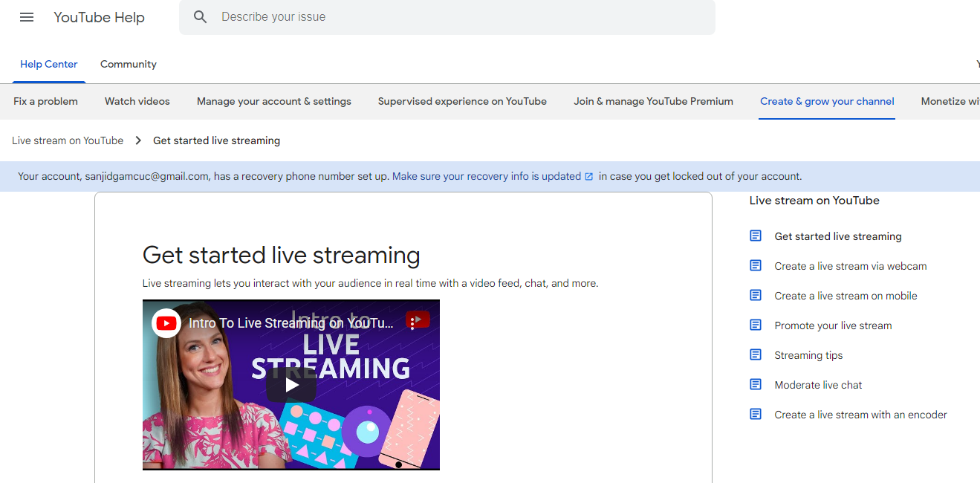Screen dimensions: 980x483
Task: Open Get started live streaming sidebar link
Action: [x=838, y=236]
